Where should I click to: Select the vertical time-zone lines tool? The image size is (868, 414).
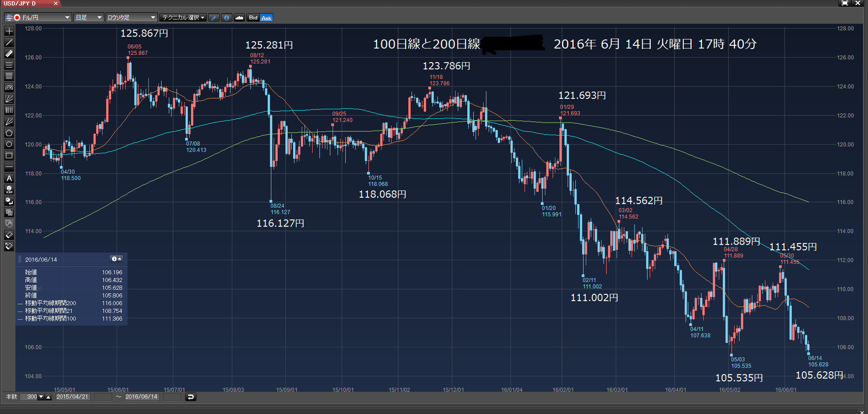pos(9,110)
